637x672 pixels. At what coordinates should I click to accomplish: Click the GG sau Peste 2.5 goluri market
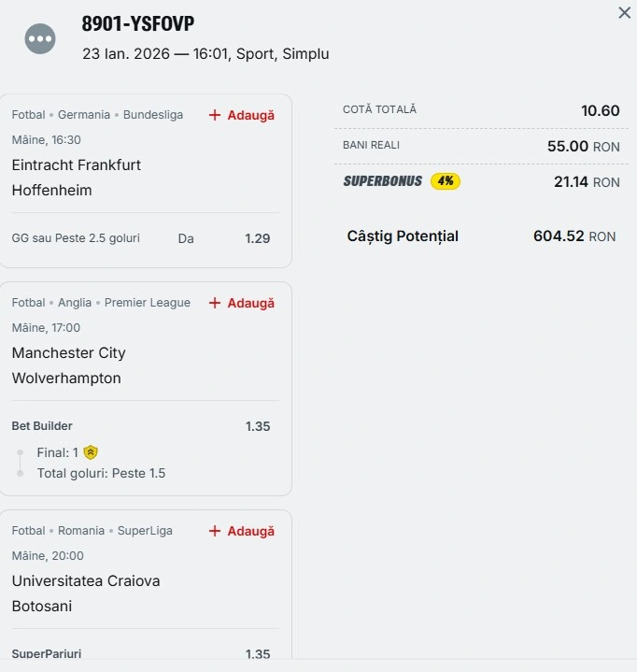76,238
